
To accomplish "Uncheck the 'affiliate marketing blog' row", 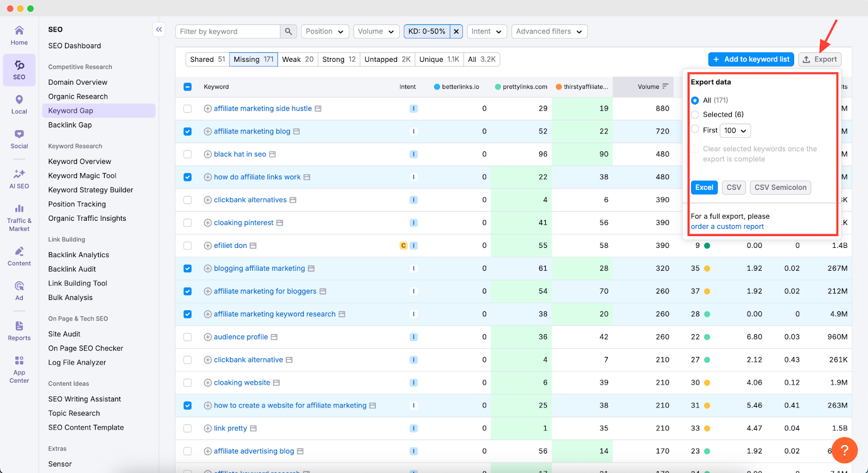I will tap(188, 131).
